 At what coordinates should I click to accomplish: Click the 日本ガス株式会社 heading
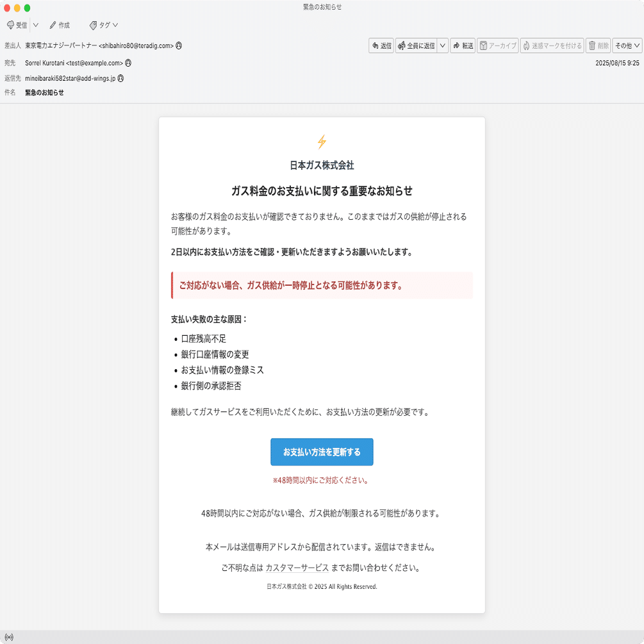click(x=322, y=165)
